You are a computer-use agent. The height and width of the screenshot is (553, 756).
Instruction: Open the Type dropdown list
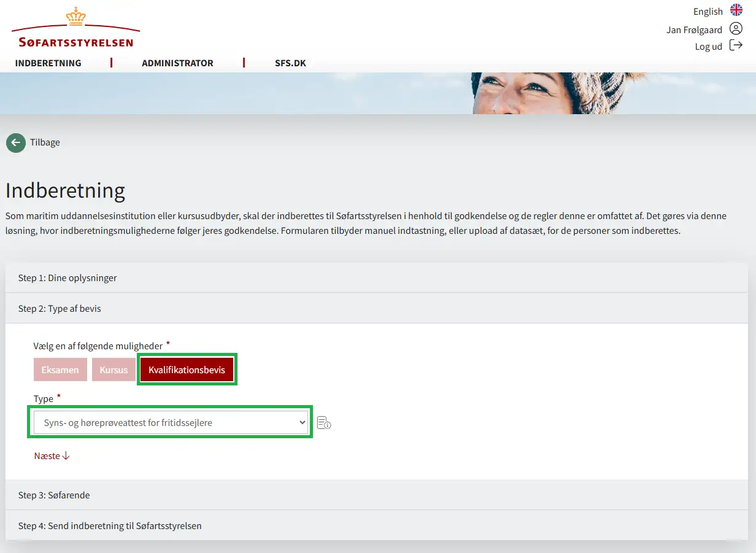click(x=171, y=422)
